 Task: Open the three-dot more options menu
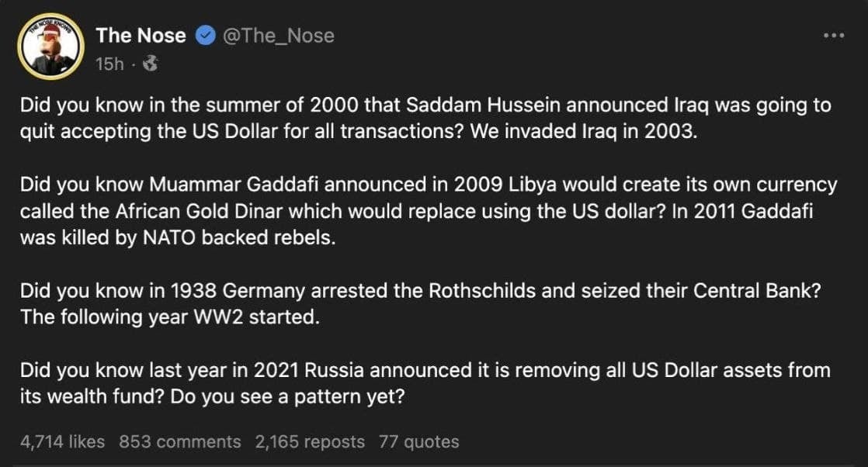(x=832, y=36)
